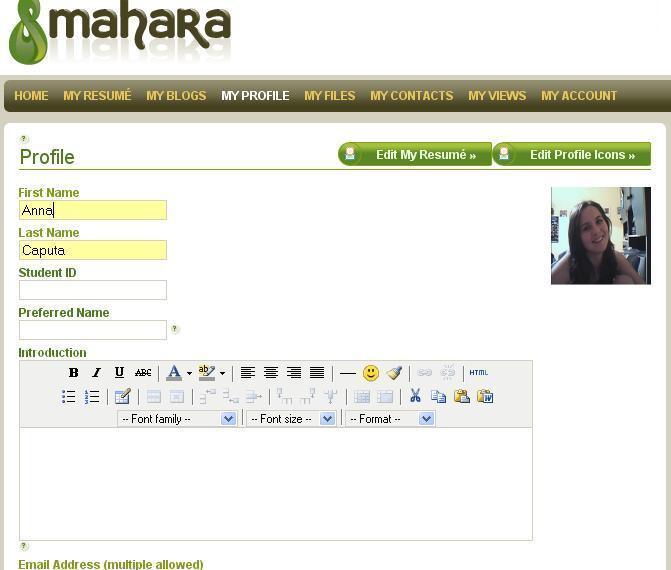Insert a bulleted list
This screenshot has height=570, width=671.
[68, 397]
